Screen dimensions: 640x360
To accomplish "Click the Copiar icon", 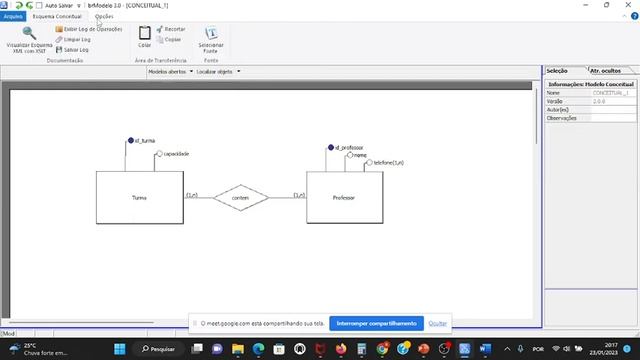I will [x=160, y=39].
